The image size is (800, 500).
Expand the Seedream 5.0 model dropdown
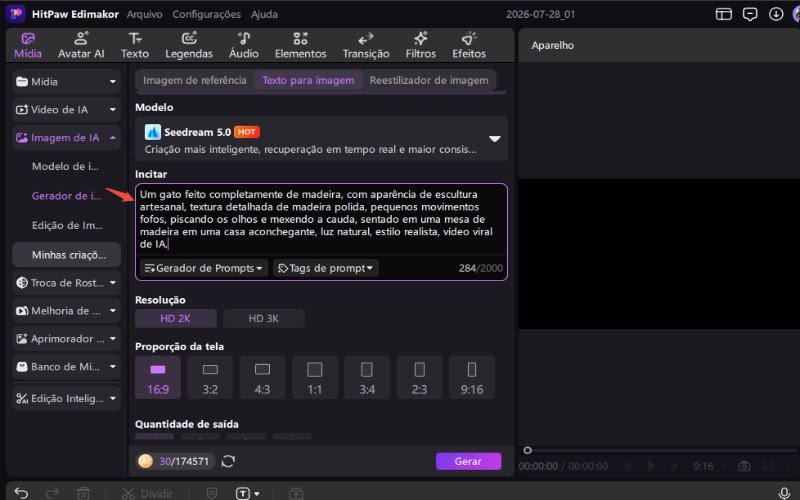tap(494, 139)
